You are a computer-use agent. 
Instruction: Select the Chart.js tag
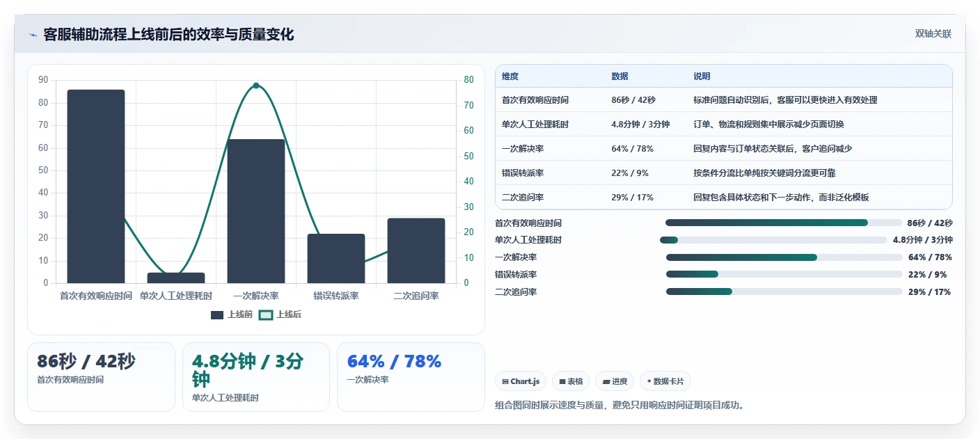coord(521,381)
